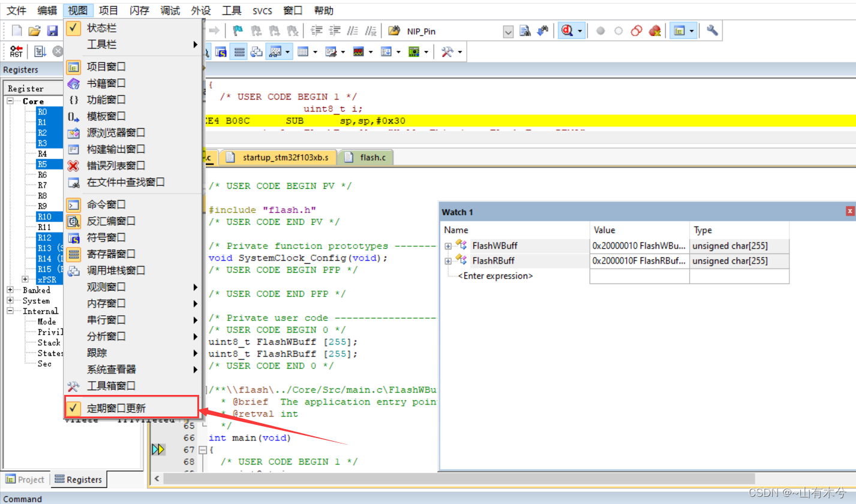Click the Serial Windows toolbar icon
The image size is (856, 504).
point(331,52)
